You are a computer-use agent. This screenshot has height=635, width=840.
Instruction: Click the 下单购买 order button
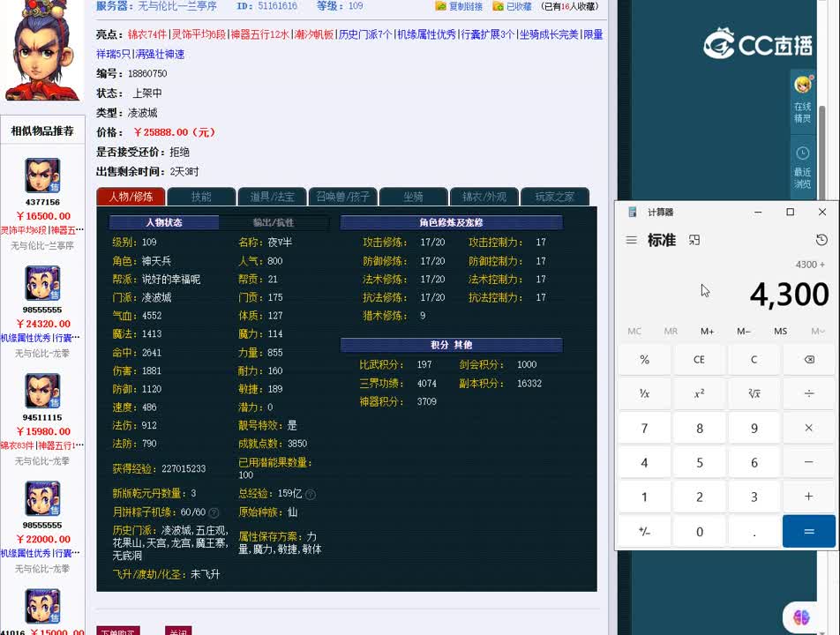(x=118, y=631)
